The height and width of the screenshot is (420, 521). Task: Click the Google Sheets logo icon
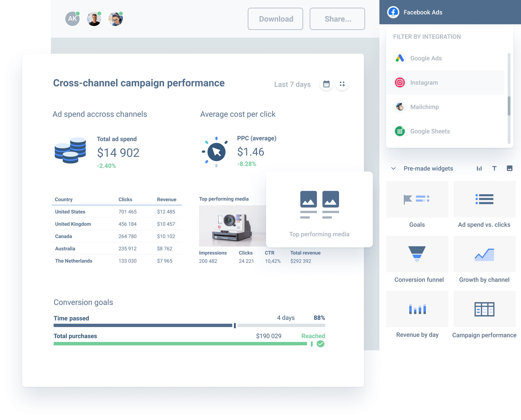tap(400, 131)
